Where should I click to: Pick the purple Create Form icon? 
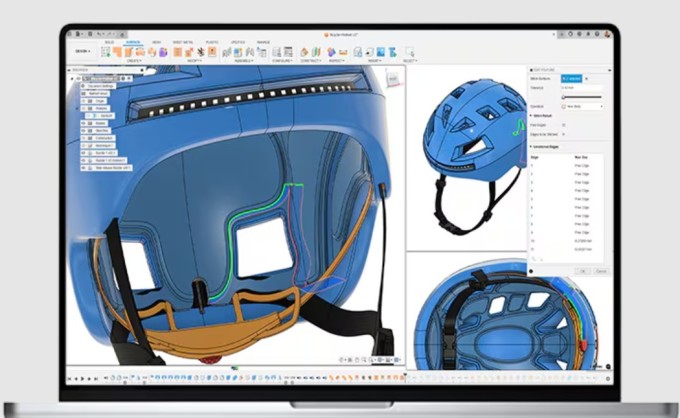coord(163,52)
